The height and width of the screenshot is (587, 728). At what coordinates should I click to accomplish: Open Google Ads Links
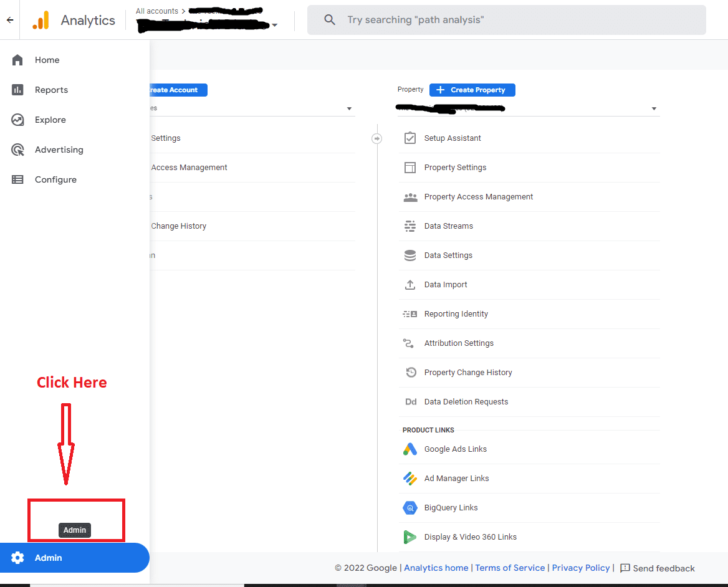pyautogui.click(x=529, y=449)
